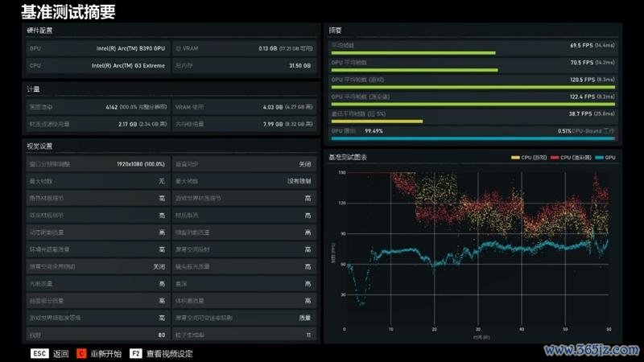This screenshot has width=644, height=362.
Task: Click the 31.50 GB memory value
Action: 299,66
